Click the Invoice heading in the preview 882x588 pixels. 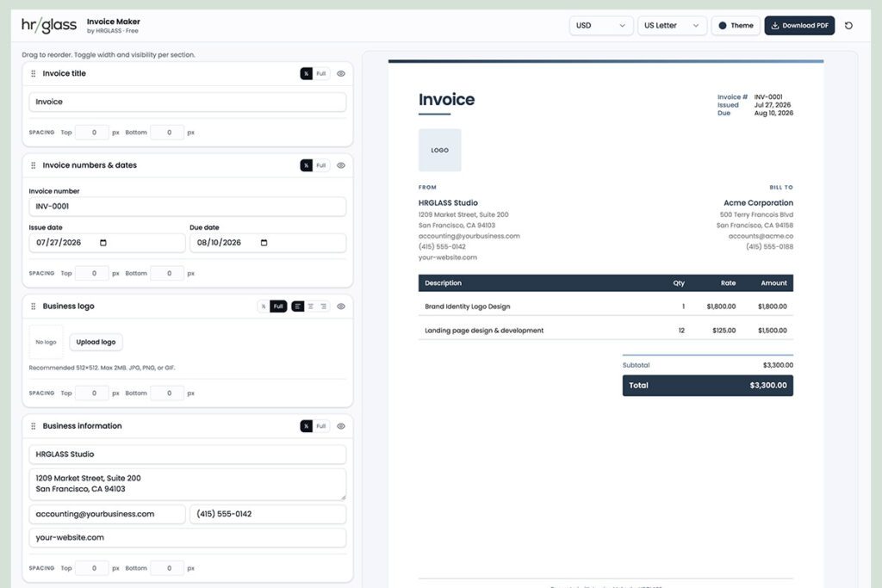click(447, 100)
